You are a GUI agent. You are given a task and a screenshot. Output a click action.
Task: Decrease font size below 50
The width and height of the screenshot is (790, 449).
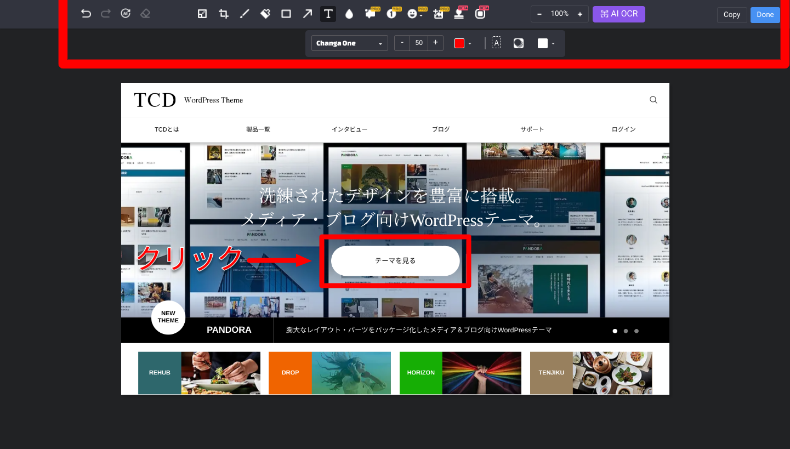402,43
